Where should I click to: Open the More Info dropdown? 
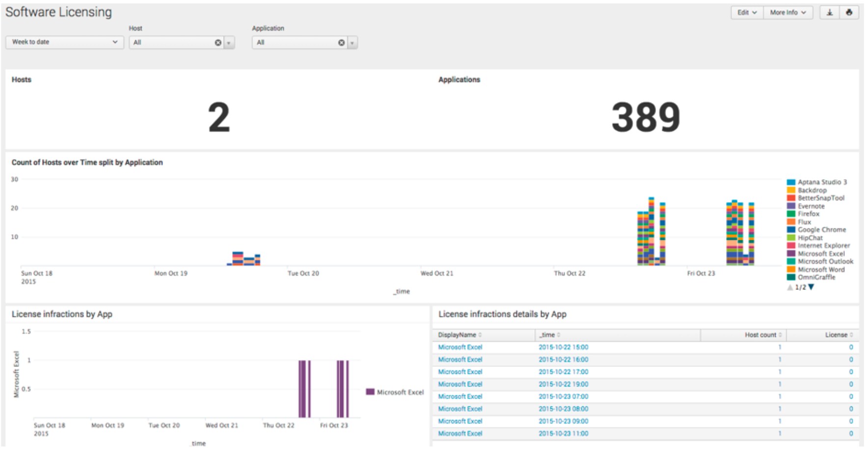[x=788, y=12]
